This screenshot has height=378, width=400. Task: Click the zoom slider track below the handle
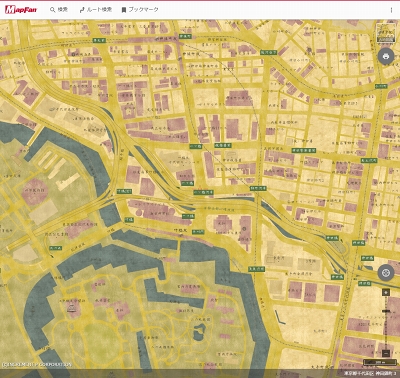[386, 331]
